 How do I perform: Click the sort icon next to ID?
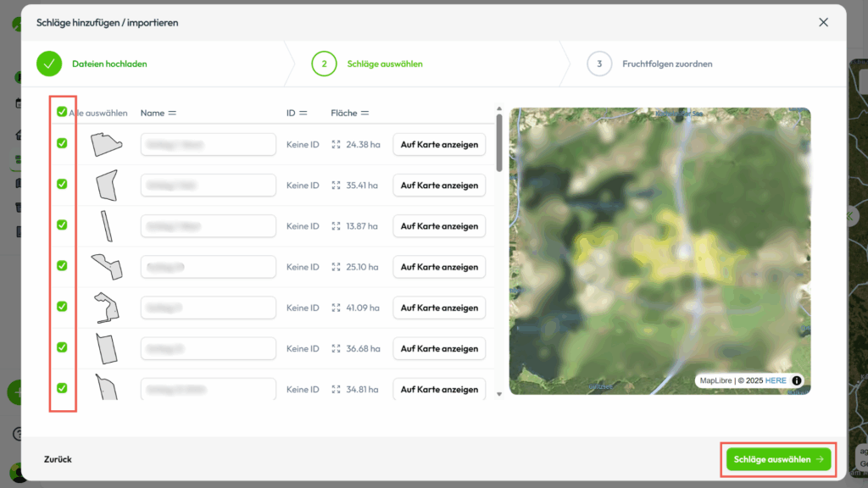pos(303,113)
